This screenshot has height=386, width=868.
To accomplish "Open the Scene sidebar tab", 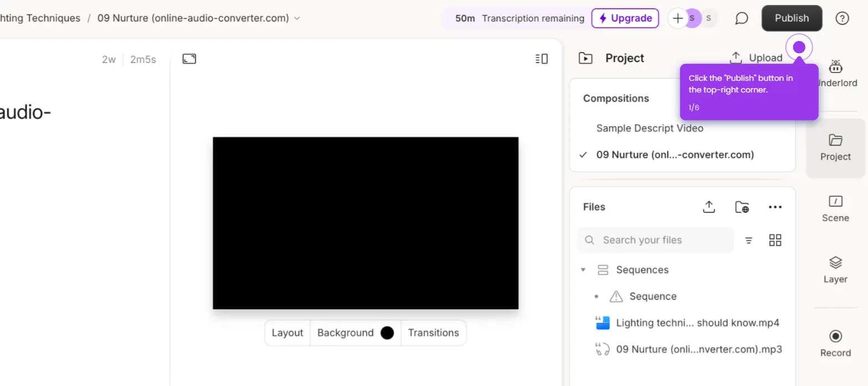I will (x=835, y=209).
